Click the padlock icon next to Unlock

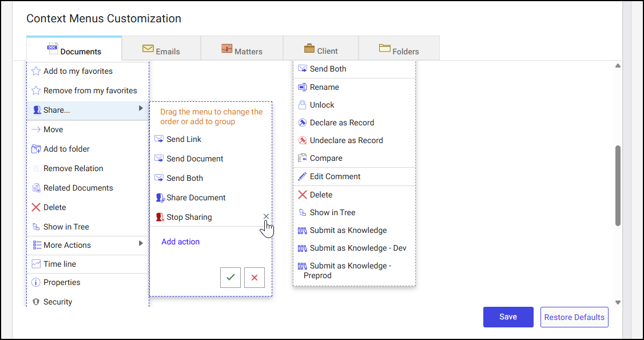click(301, 105)
